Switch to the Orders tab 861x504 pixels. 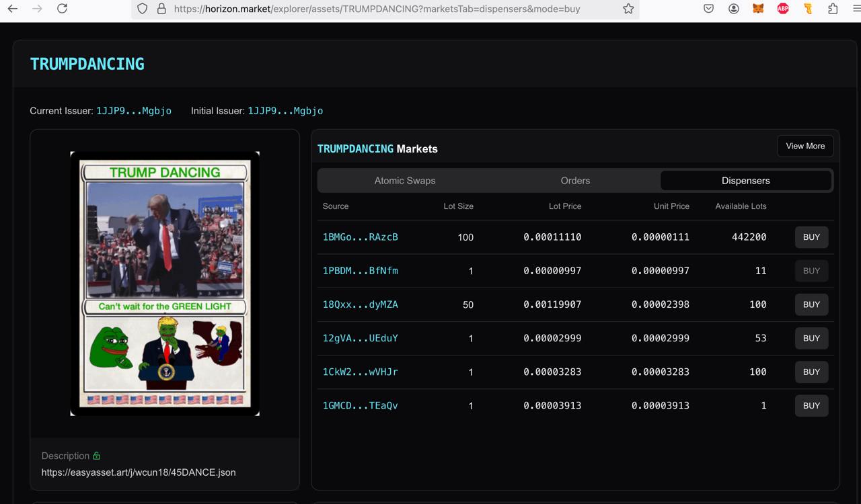click(x=575, y=181)
